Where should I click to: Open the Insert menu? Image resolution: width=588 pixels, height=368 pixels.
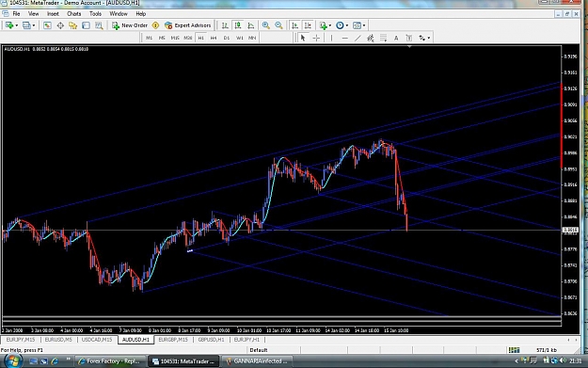(53, 14)
